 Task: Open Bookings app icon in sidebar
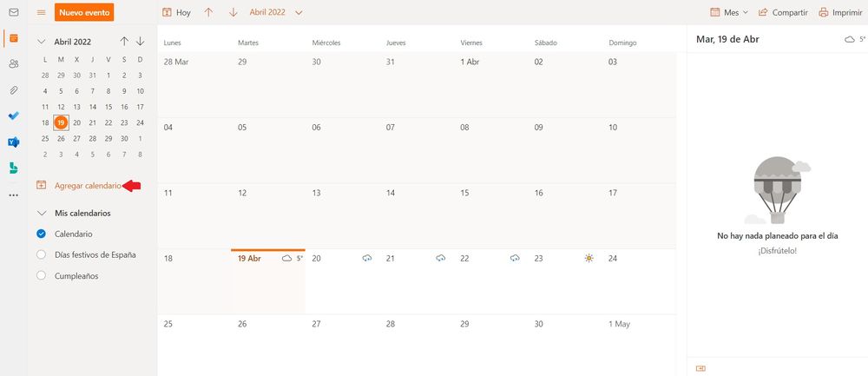pos(13,168)
